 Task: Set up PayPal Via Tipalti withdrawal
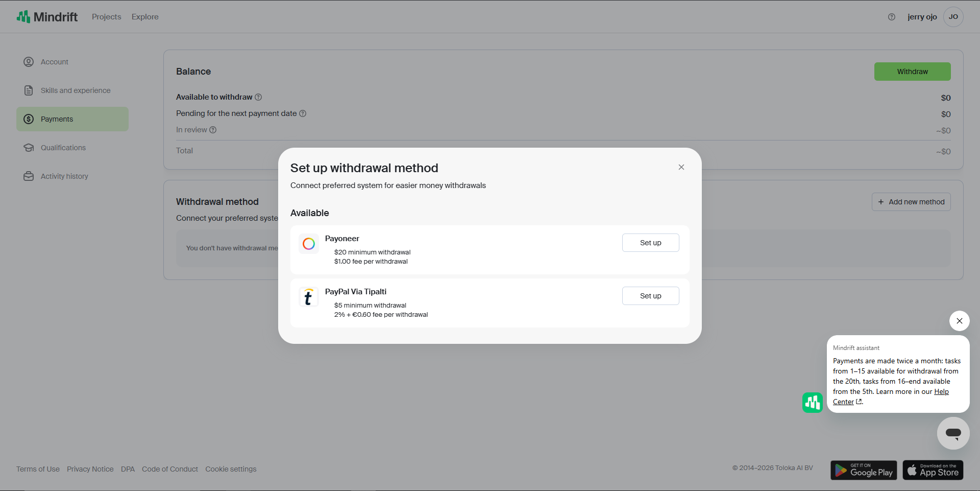click(651, 296)
